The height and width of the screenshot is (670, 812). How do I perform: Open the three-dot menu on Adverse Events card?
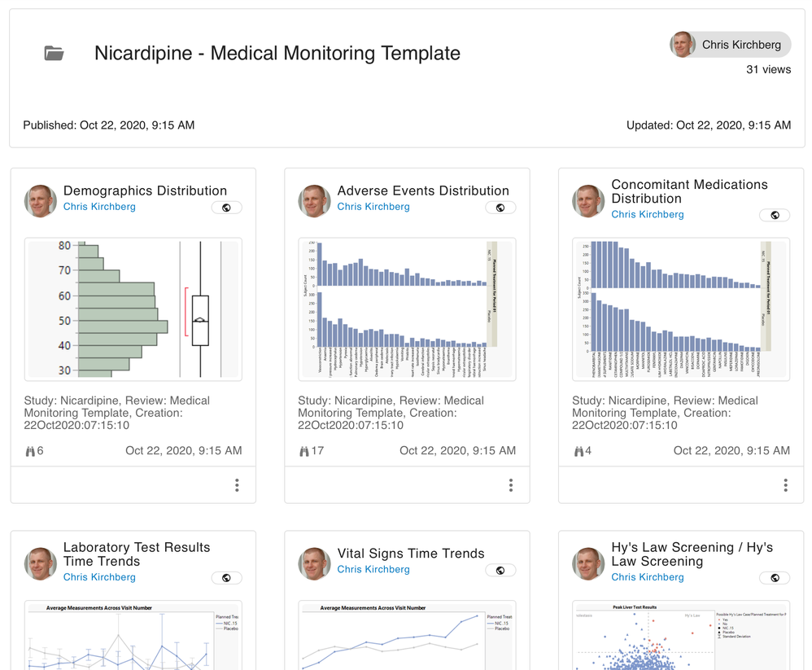pos(511,484)
